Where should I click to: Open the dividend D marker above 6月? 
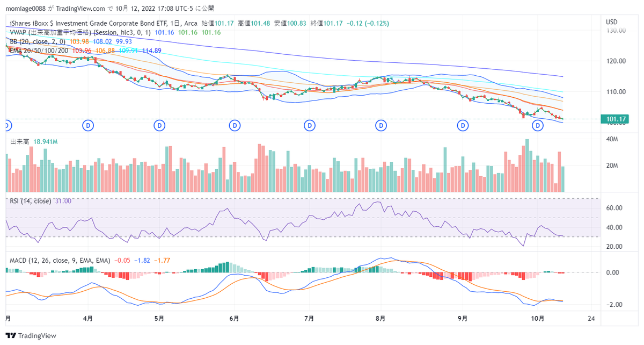point(235,125)
